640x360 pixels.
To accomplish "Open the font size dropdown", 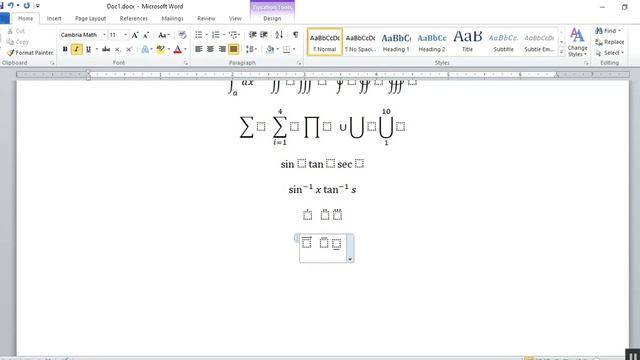I will coord(126,35).
